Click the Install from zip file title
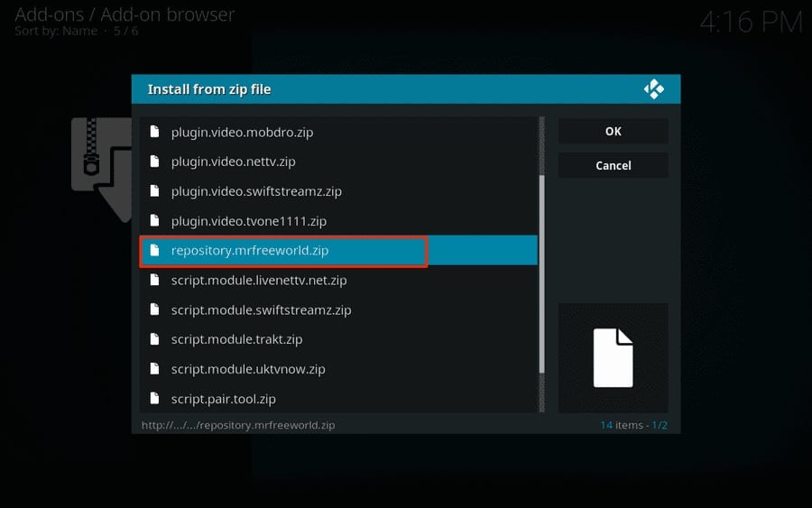This screenshot has width=812, height=508. pyautogui.click(x=209, y=89)
